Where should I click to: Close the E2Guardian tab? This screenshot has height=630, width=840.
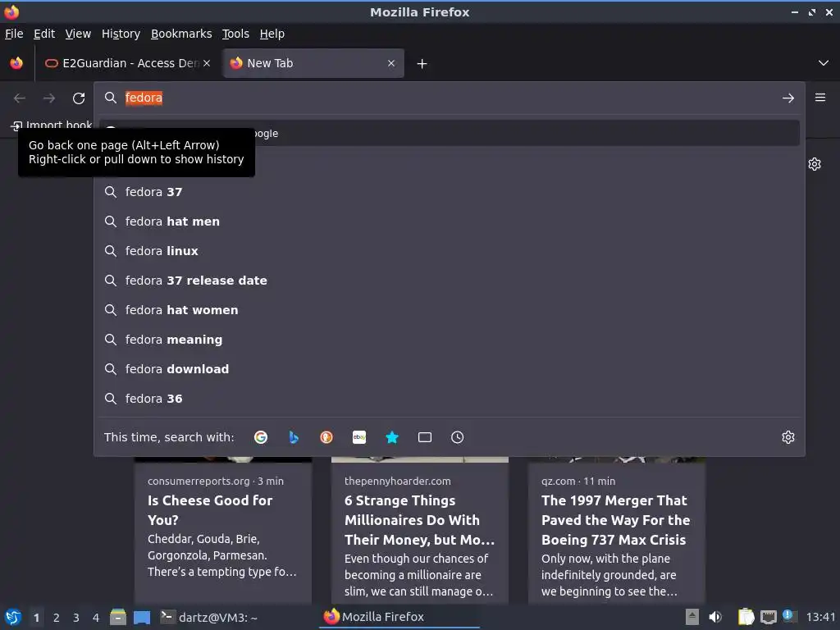click(x=207, y=63)
